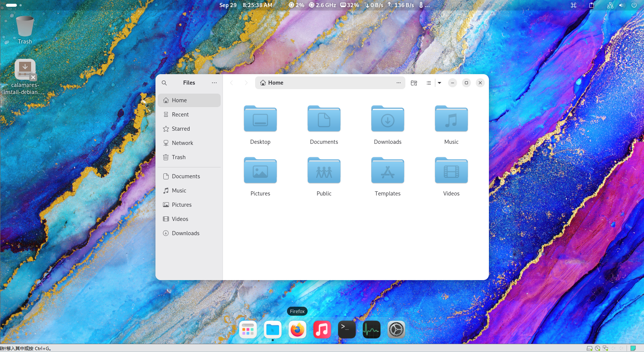Open Settings gear in the dock

point(396,330)
